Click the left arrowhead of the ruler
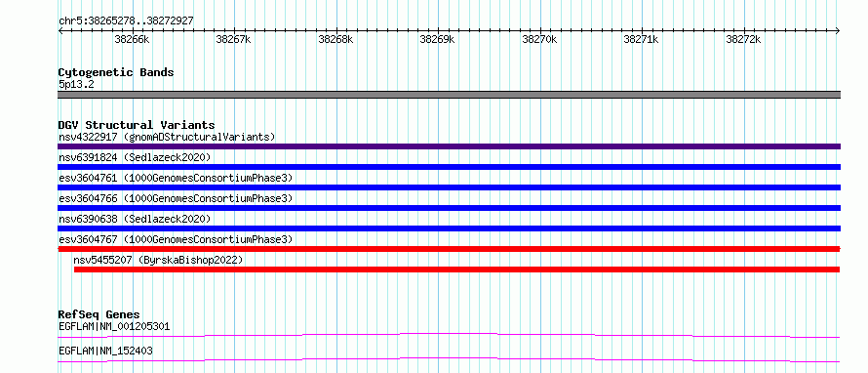Viewport: 868px width, 373px height. click(60, 30)
